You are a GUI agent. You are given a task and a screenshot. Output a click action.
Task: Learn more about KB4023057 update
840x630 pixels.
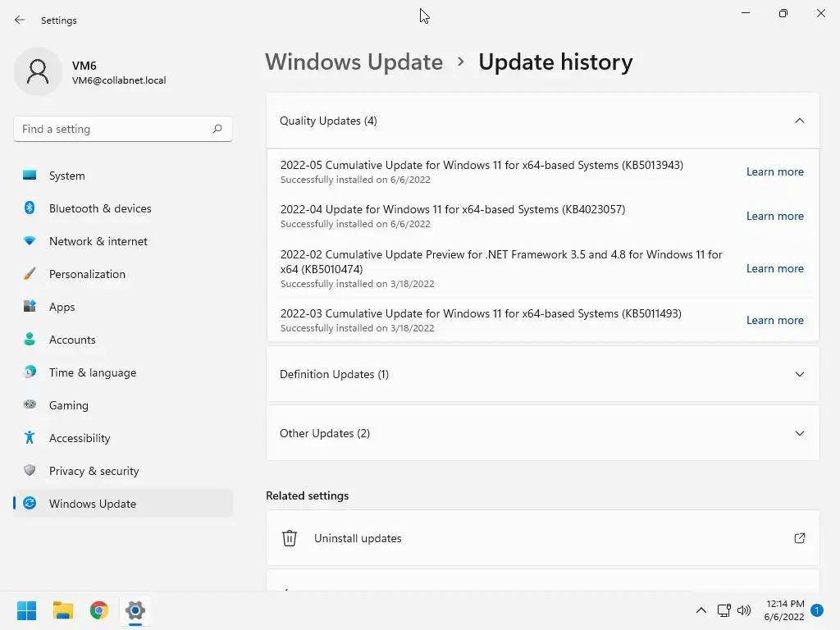click(774, 216)
